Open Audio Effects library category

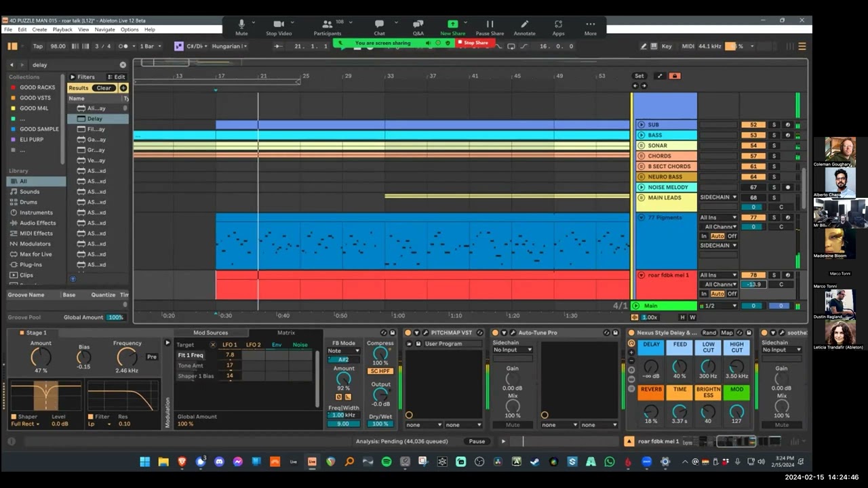(37, 223)
